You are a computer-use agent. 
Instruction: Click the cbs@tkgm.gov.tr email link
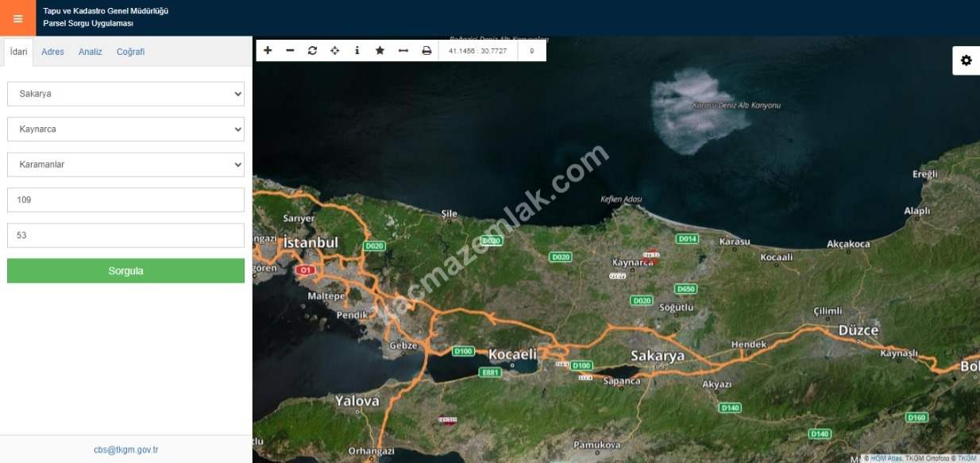pyautogui.click(x=125, y=449)
